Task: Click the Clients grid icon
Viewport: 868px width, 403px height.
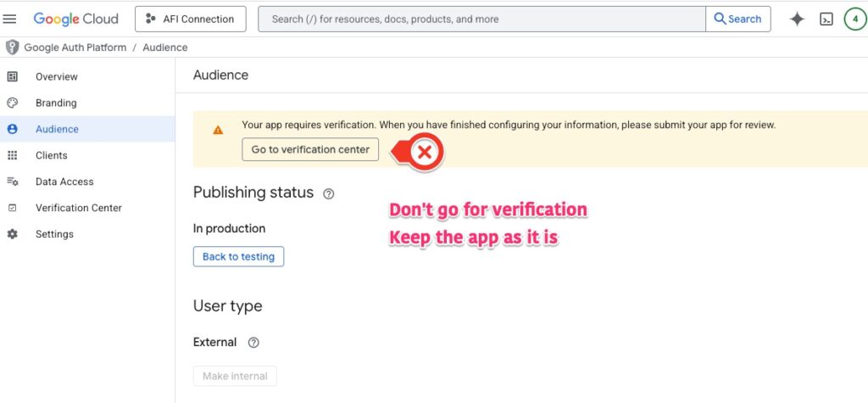Action: coord(12,155)
